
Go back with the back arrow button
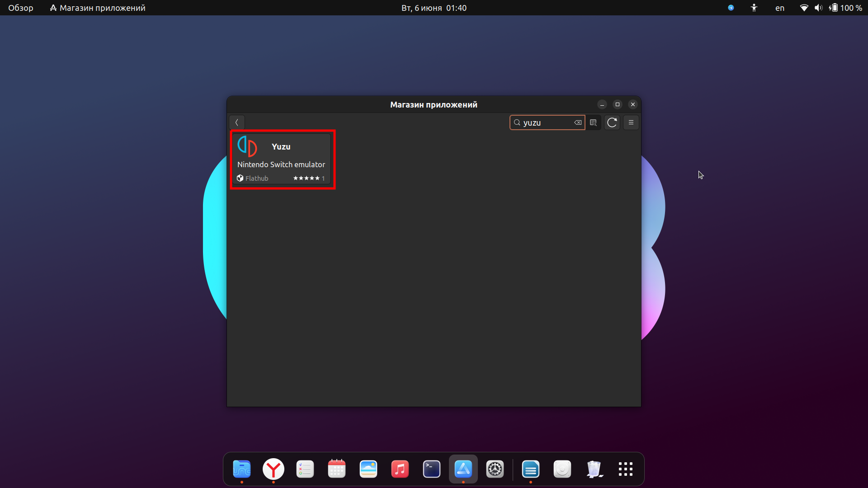[237, 122]
